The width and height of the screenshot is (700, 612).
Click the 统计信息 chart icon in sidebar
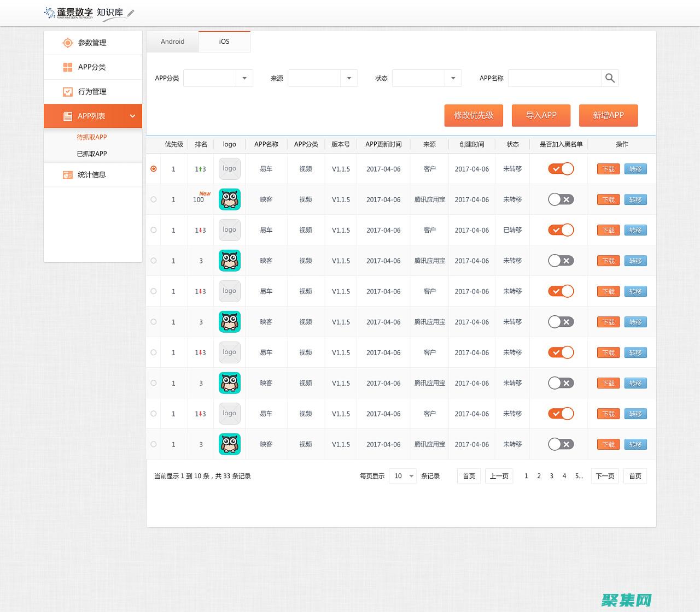[x=68, y=175]
